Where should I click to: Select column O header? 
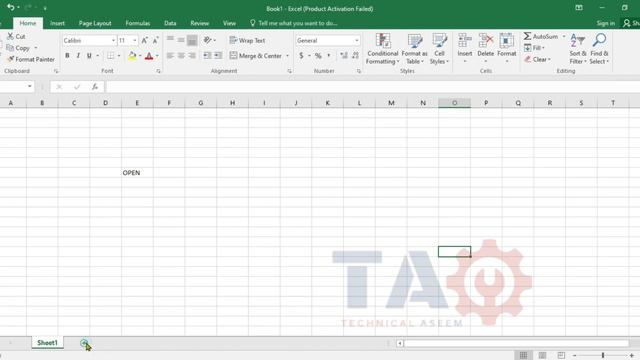[x=454, y=103]
